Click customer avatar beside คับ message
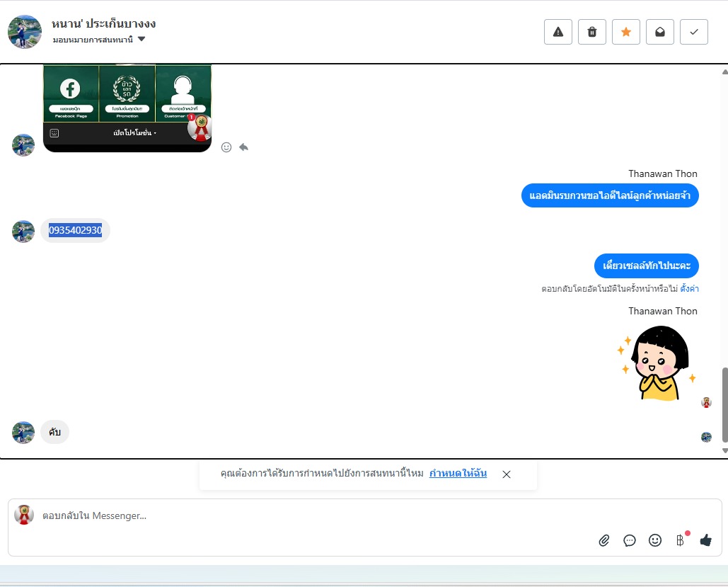 point(23,433)
